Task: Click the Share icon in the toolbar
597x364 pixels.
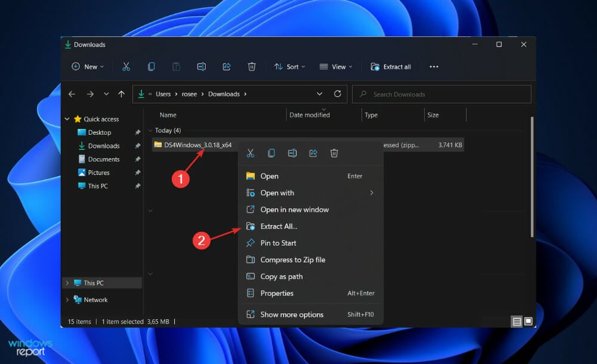Action: (226, 67)
